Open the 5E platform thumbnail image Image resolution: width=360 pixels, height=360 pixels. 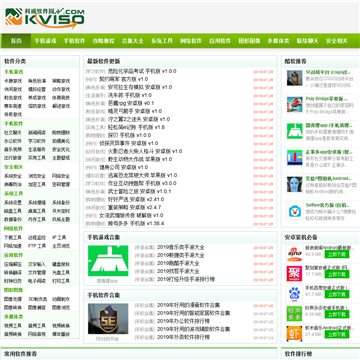tap(108, 319)
